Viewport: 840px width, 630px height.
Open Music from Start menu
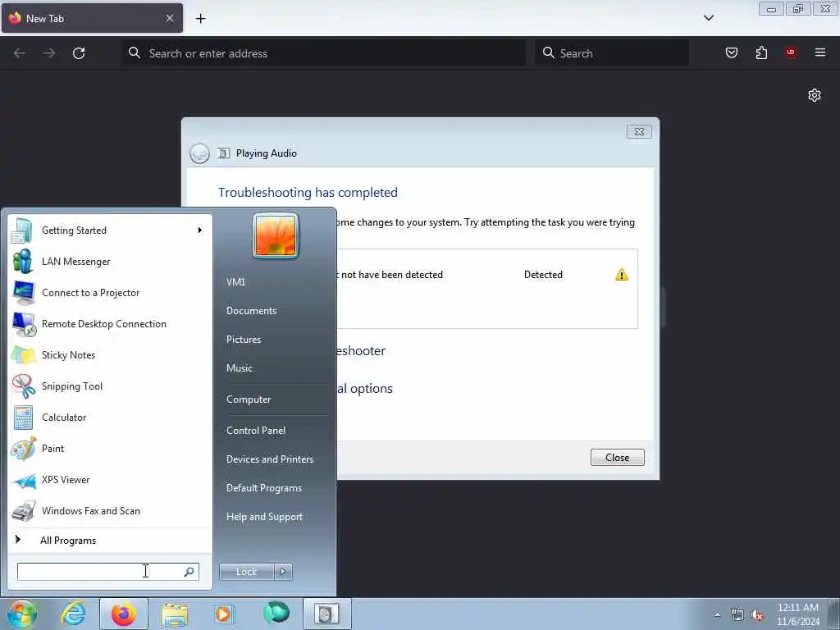coord(240,368)
